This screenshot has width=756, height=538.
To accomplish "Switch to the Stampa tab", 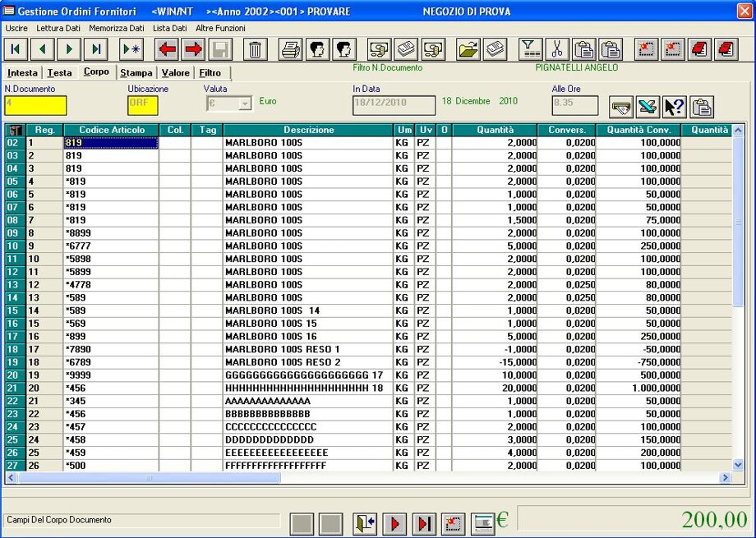I will coord(136,73).
